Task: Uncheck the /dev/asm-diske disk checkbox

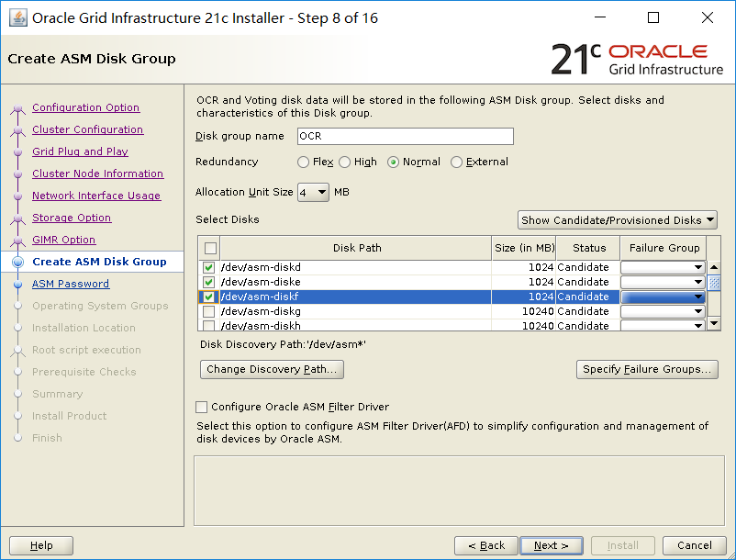Action: pyautogui.click(x=209, y=282)
